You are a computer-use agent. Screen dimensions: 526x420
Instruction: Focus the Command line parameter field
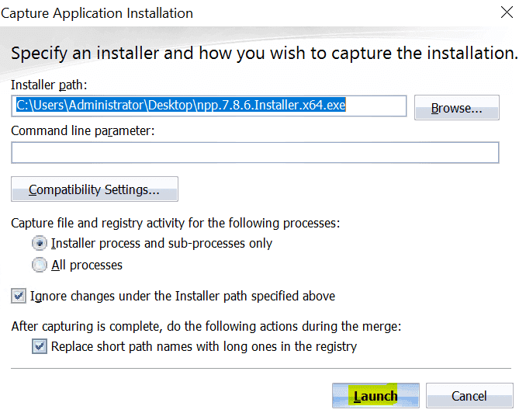[x=254, y=153]
